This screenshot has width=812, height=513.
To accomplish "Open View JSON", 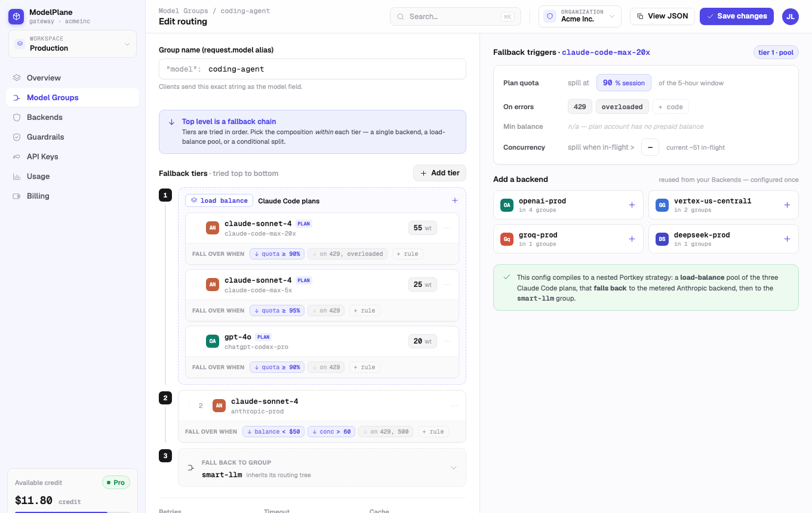I will (662, 16).
